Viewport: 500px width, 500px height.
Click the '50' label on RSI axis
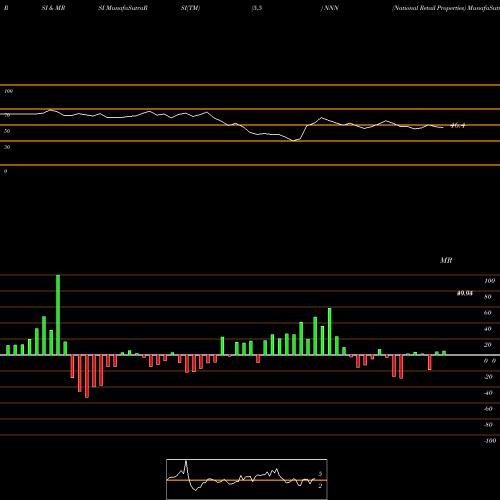point(7,131)
